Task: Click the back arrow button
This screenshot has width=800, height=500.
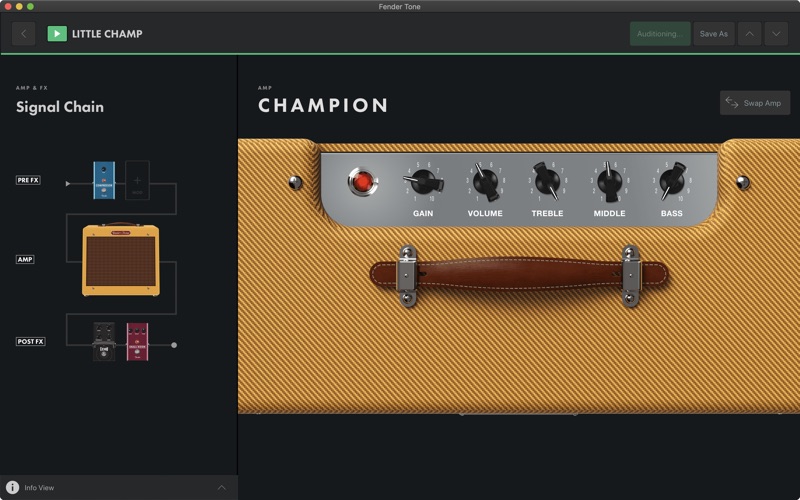Action: [x=23, y=34]
